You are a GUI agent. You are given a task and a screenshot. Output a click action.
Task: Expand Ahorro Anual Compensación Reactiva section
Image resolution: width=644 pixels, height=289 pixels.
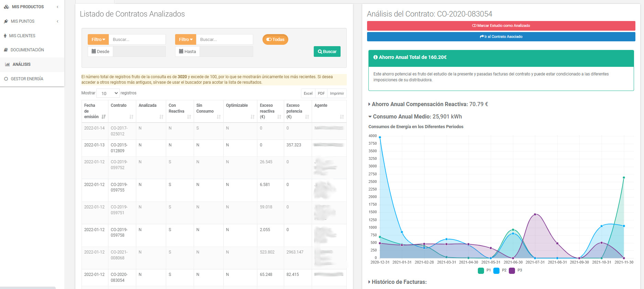coord(428,104)
